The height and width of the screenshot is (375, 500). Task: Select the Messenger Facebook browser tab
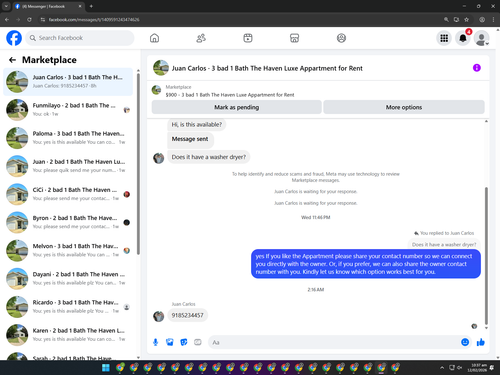point(48,6)
